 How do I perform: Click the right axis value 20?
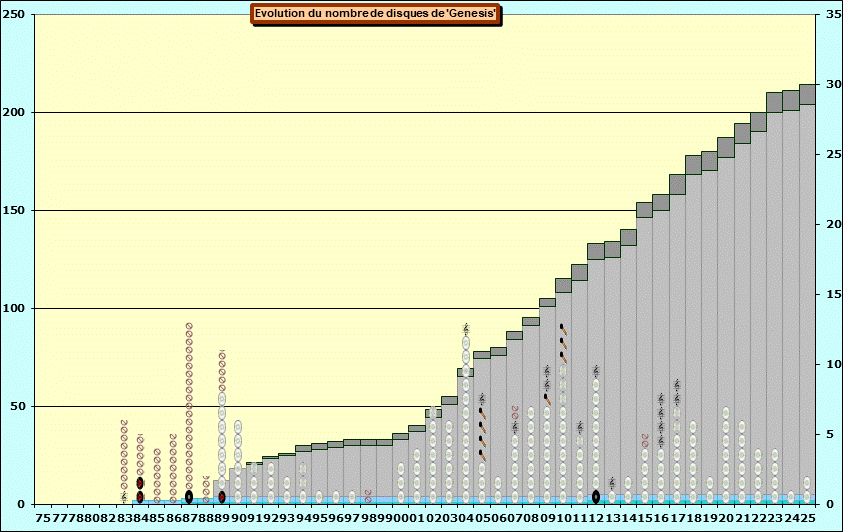[x=834, y=224]
